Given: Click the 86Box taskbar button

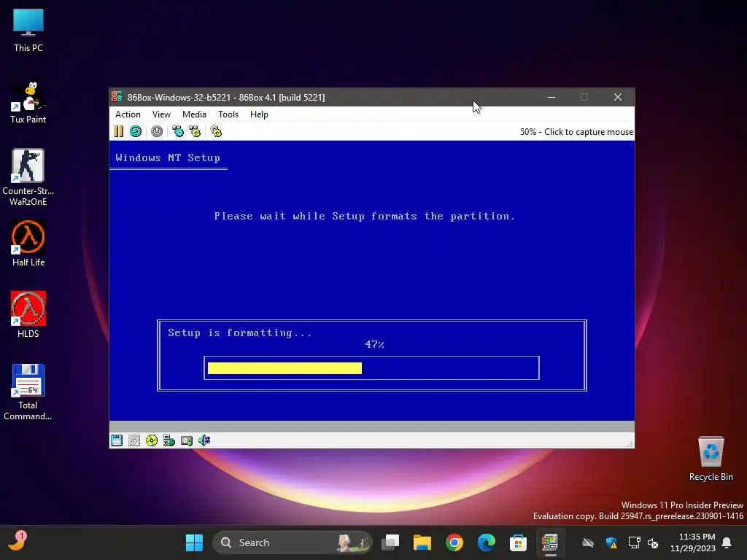Looking at the screenshot, I should (550, 542).
